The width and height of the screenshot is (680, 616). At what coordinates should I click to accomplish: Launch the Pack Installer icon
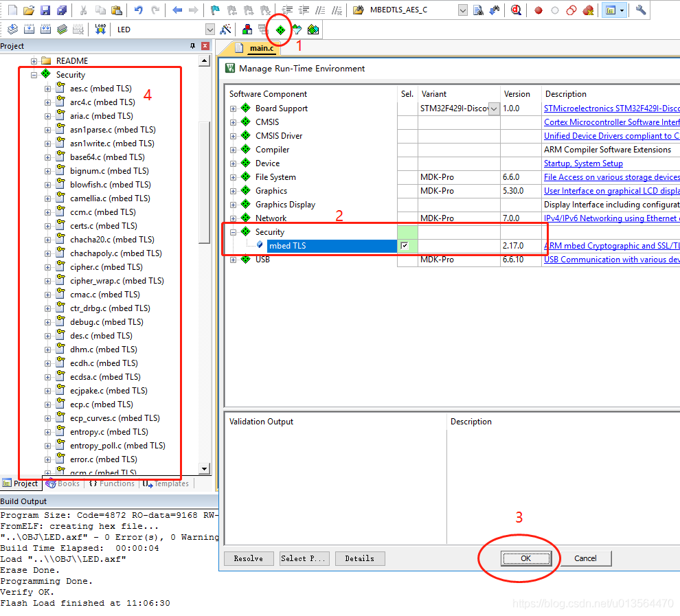click(x=313, y=30)
